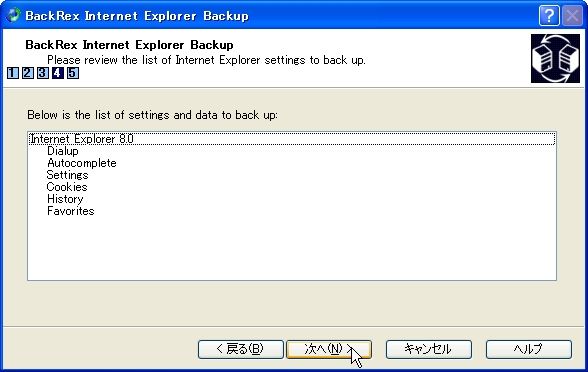
Task: Click the wizard step 1 indicator icon
Action: (12, 73)
